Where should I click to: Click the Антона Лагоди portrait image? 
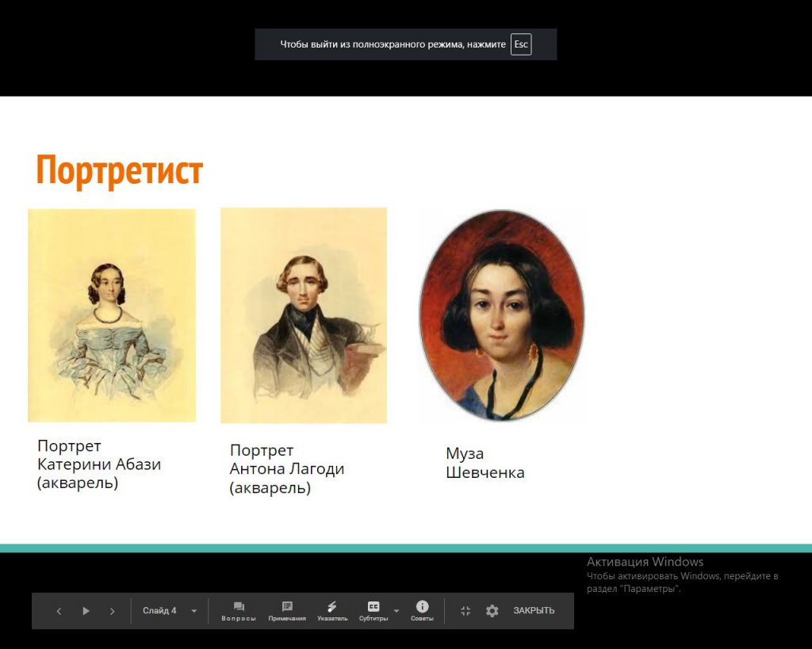304,315
